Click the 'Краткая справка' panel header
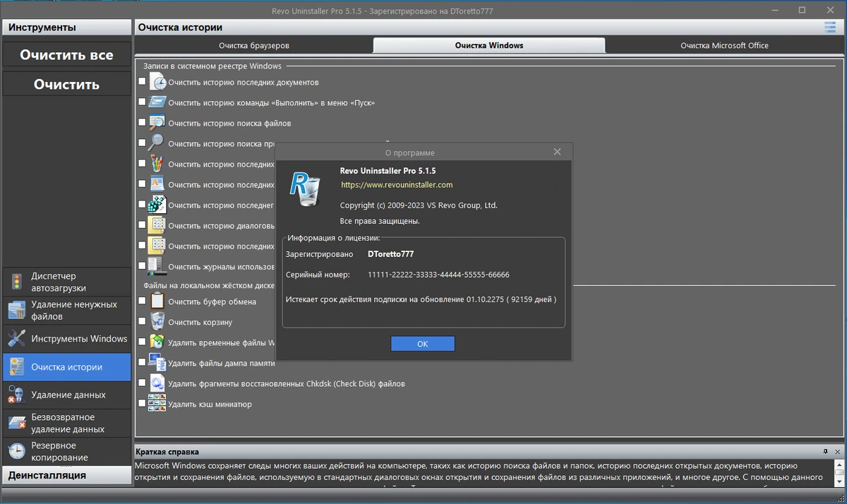This screenshot has height=504, width=847. (x=489, y=451)
